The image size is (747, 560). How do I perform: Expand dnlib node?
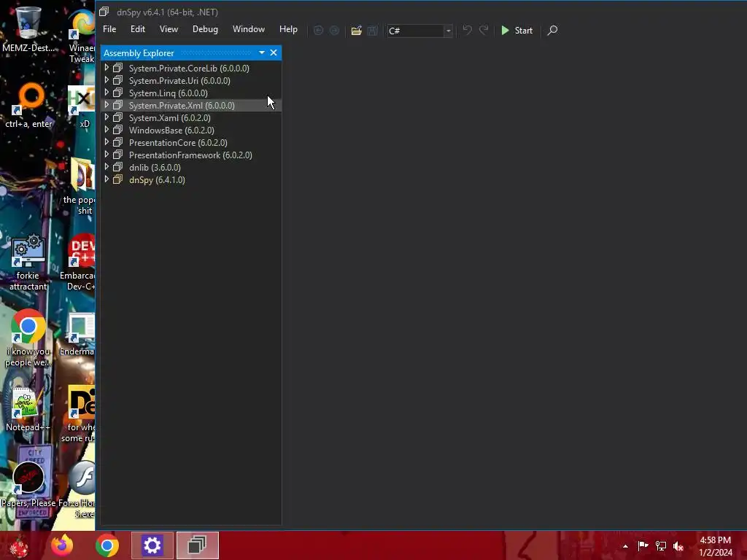coord(107,167)
